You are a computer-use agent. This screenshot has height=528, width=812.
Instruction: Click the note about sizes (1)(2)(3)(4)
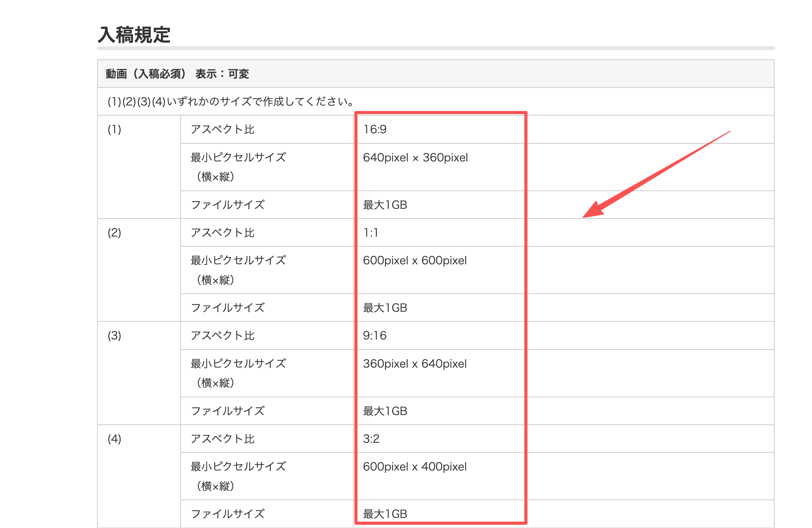(x=231, y=101)
